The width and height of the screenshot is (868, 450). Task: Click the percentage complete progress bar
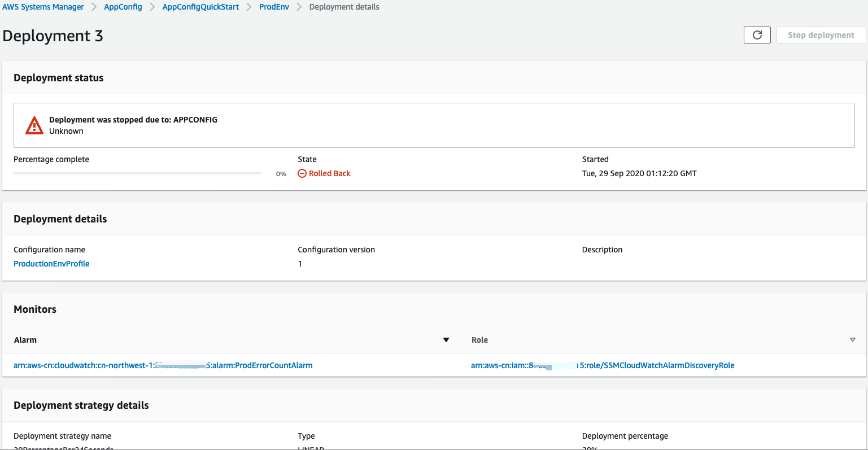point(138,173)
